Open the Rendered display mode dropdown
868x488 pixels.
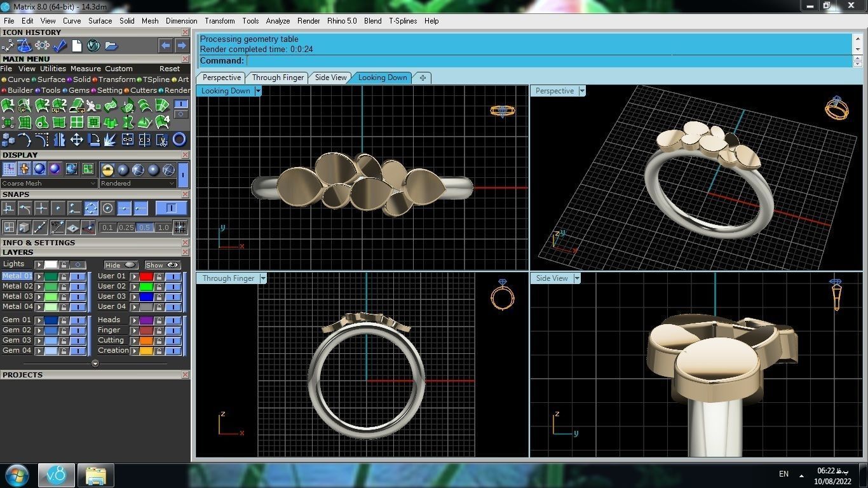(172, 183)
